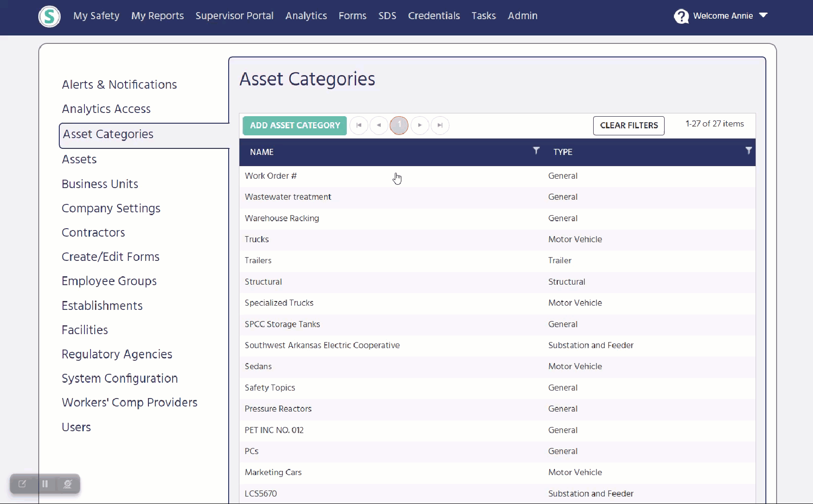Go to next page arrow
The image size is (813, 504).
click(420, 125)
